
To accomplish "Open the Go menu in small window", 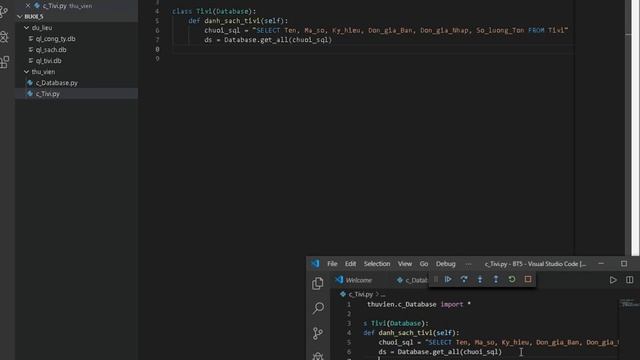I will (x=424, y=264).
